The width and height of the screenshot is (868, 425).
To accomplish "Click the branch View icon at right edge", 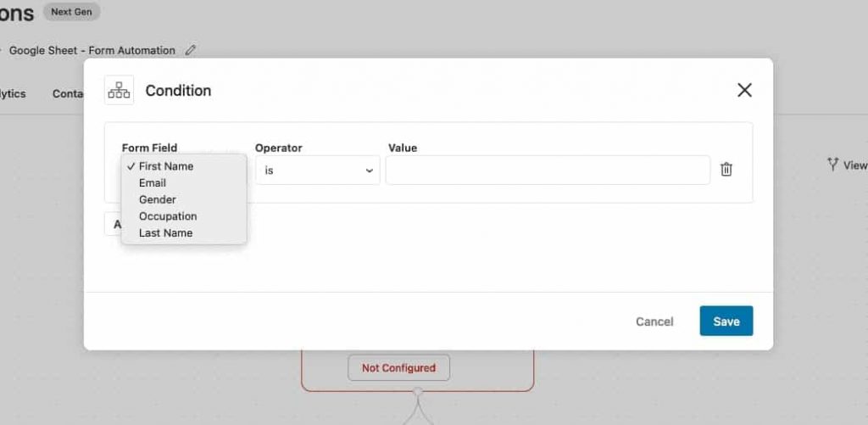I will pos(833,164).
